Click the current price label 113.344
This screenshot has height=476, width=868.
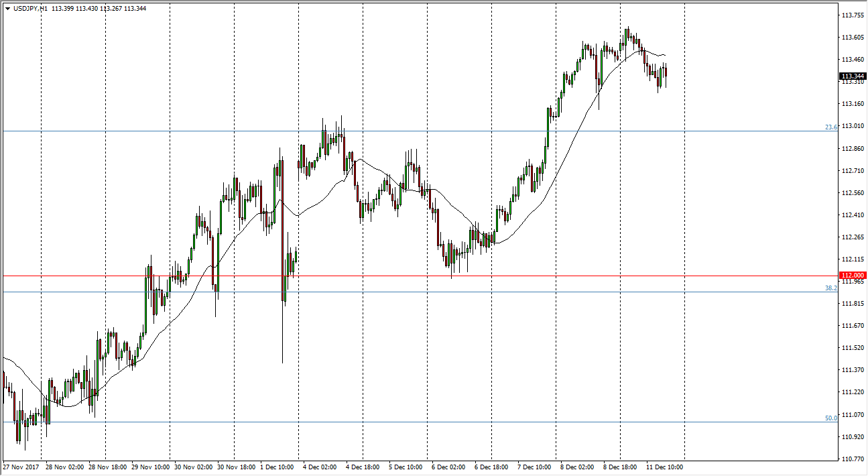852,76
